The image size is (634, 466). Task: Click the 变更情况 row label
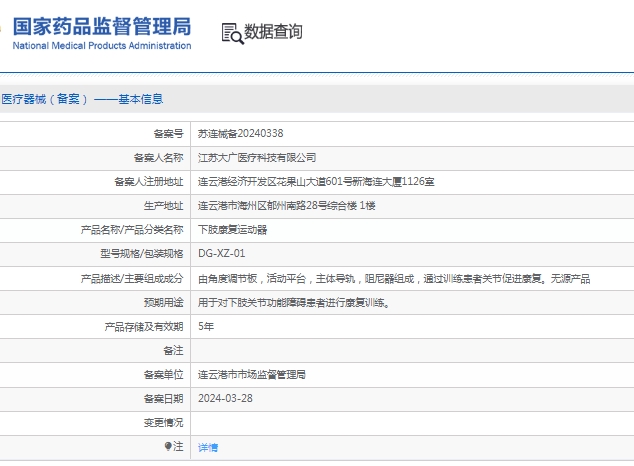[x=164, y=423]
